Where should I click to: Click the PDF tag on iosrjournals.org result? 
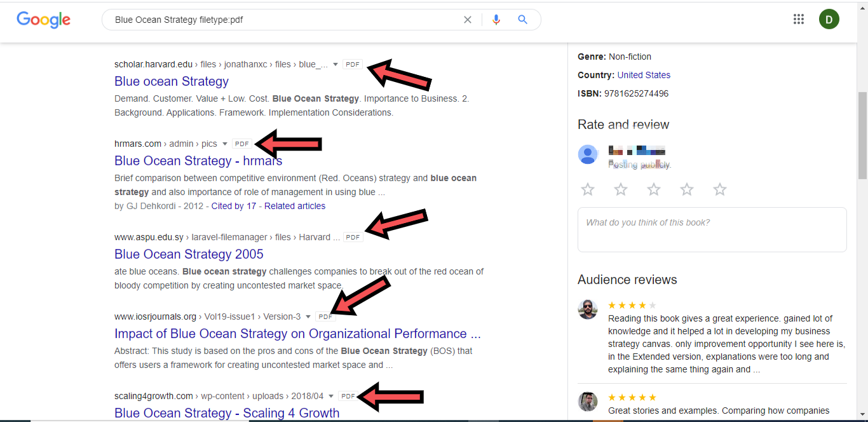[325, 316]
